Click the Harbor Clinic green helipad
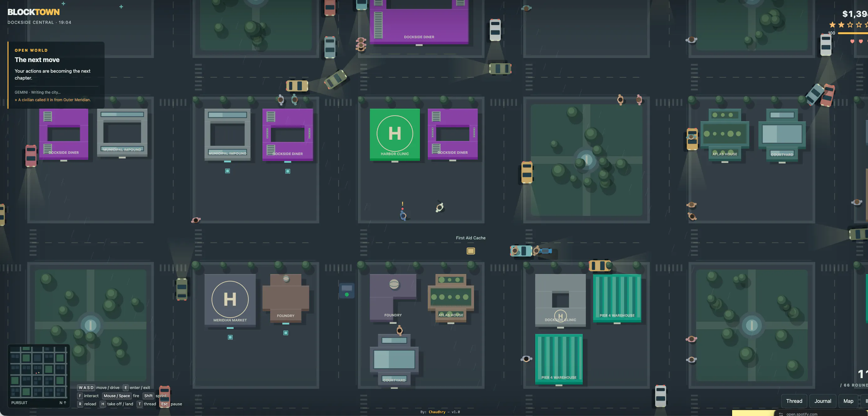 pyautogui.click(x=395, y=133)
